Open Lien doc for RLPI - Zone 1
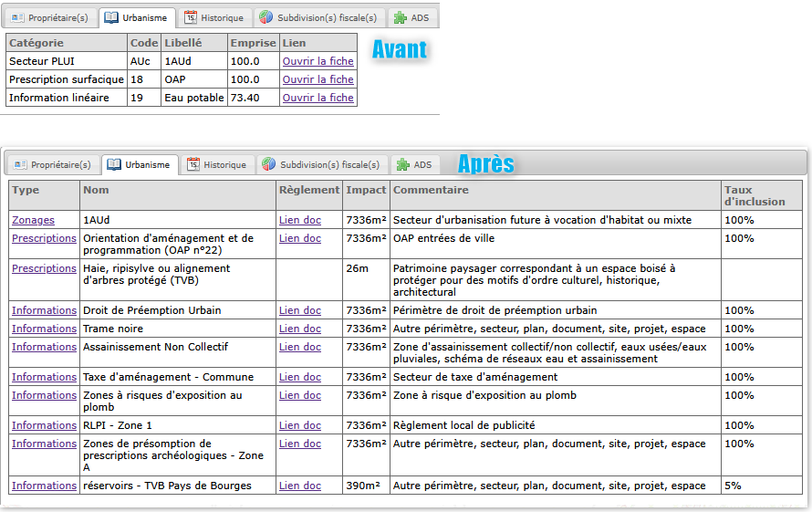This screenshot has width=812, height=512. (299, 425)
